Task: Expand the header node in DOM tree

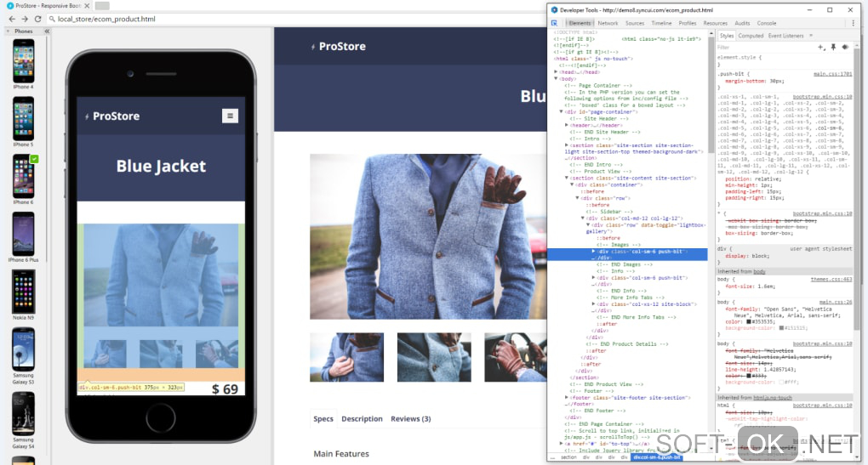Action: (566, 125)
